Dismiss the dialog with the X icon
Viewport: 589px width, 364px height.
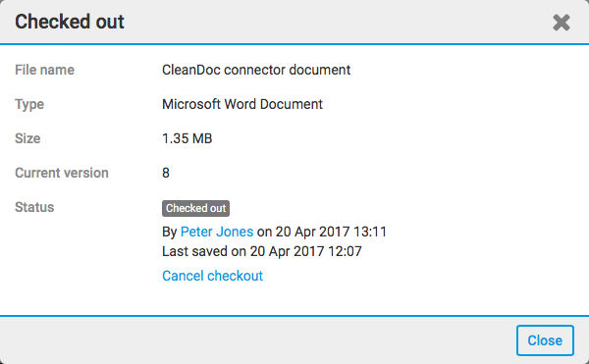(562, 23)
